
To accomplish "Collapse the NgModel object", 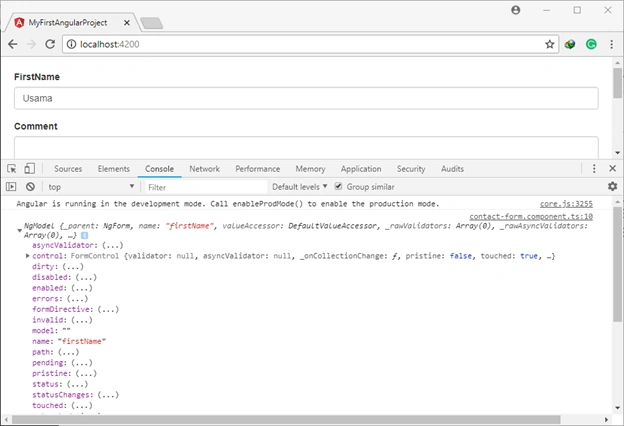I will (19, 231).
